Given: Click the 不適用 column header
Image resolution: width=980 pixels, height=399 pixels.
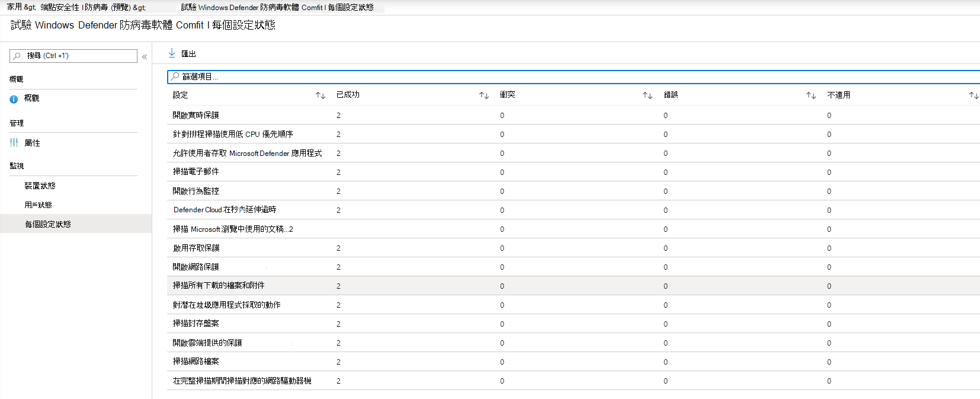Looking at the screenshot, I should (838, 95).
